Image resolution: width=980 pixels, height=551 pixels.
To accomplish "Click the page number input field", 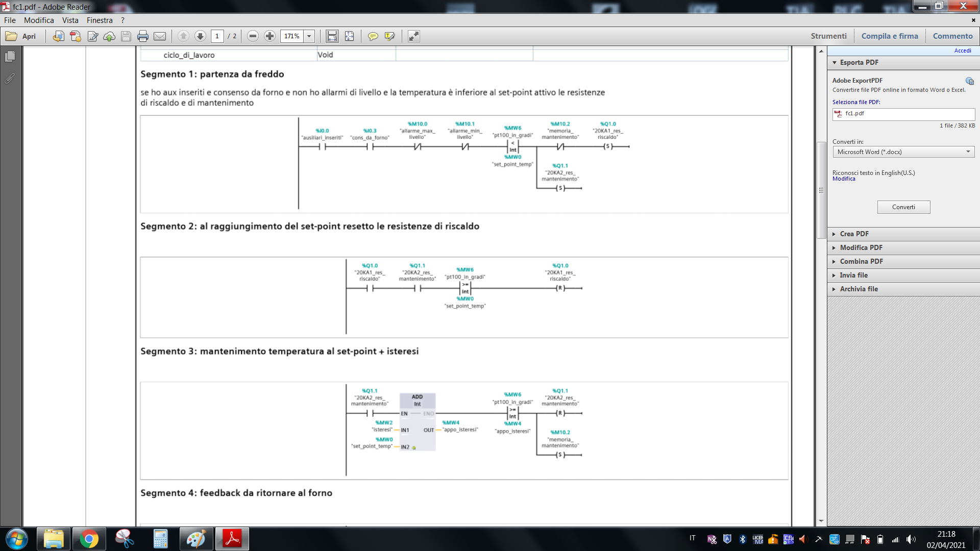I will pos(217,36).
